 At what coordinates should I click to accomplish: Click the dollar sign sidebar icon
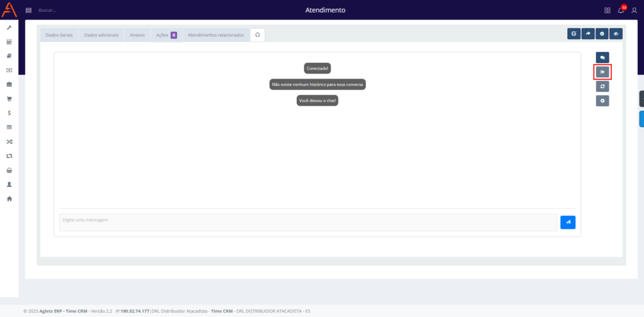coord(9,113)
